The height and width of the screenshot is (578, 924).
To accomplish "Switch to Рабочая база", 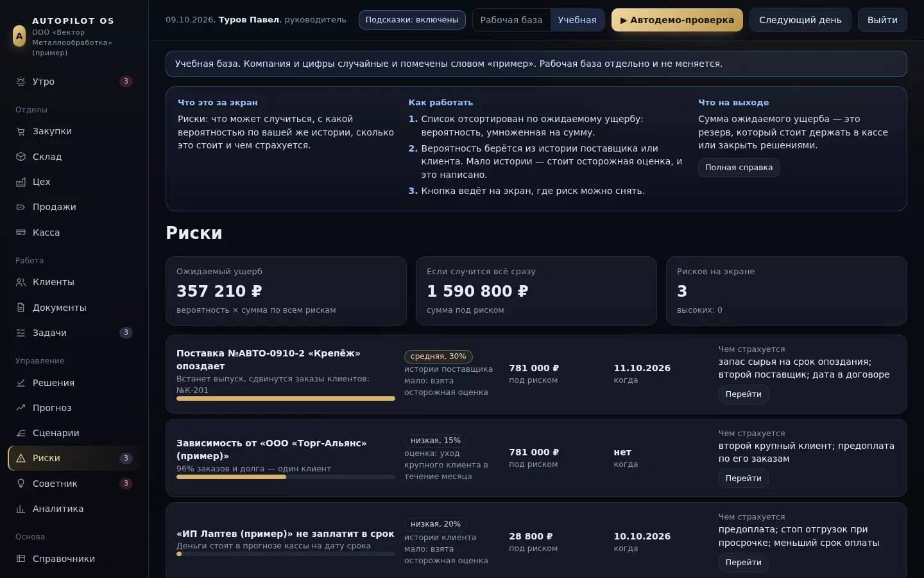I will coord(511,20).
